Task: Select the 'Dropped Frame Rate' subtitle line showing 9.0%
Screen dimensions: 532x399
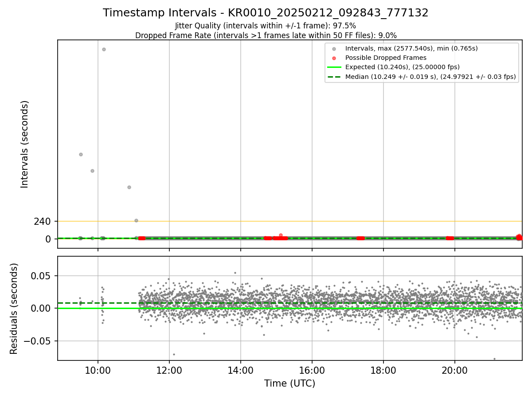Action: pos(266,35)
